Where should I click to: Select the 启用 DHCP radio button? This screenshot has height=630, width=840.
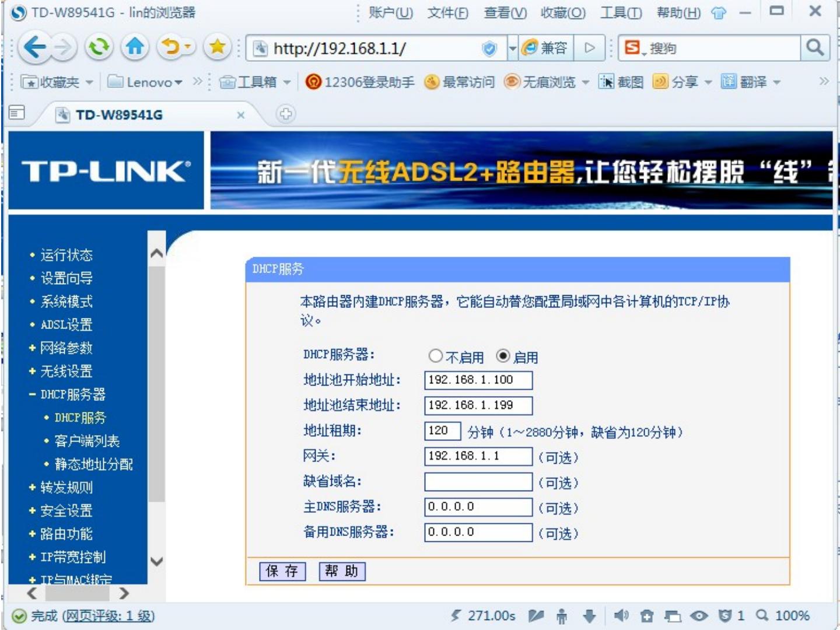pyautogui.click(x=503, y=356)
